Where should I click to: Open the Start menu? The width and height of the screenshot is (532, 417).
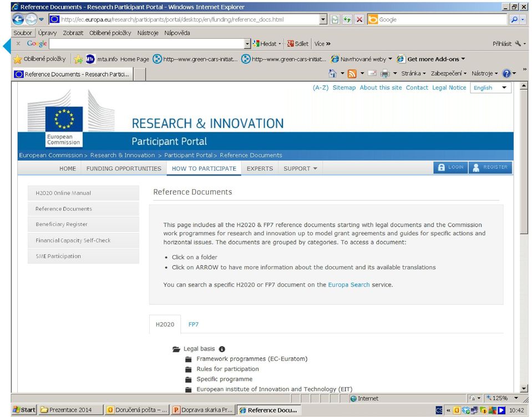(x=24, y=410)
